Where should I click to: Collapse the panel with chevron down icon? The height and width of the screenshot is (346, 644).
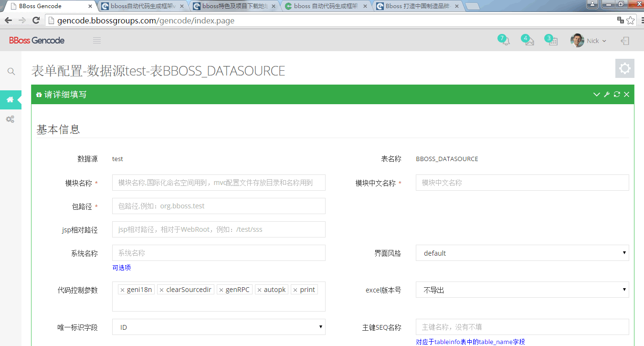coord(596,95)
